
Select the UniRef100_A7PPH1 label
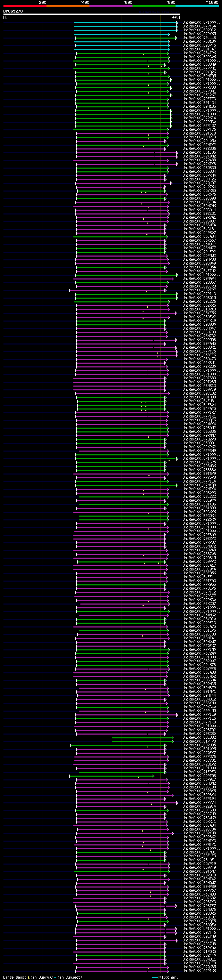coord(199,68)
